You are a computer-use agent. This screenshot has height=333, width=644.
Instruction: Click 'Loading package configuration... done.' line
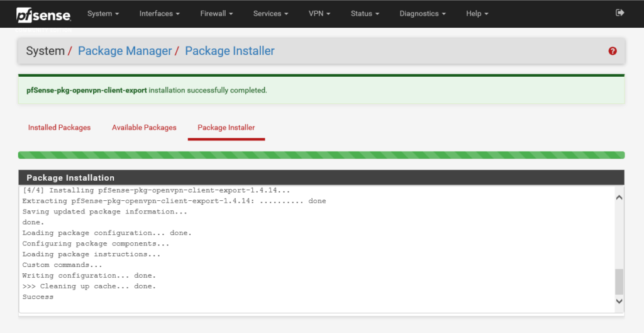coord(107,233)
